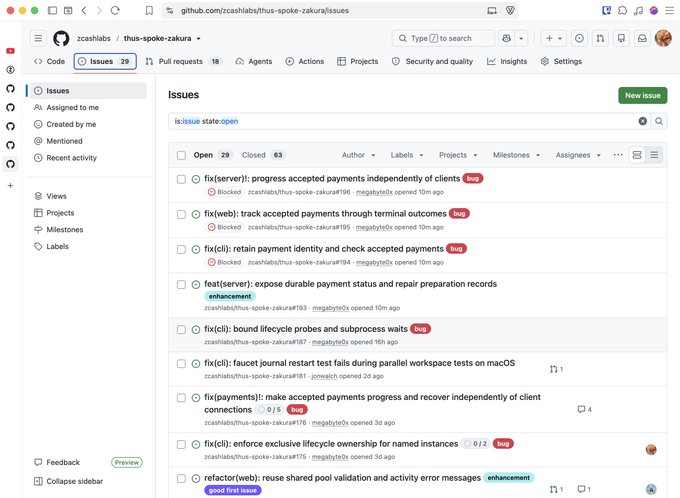Filter by enhancement label on issue #193

pos(230,296)
